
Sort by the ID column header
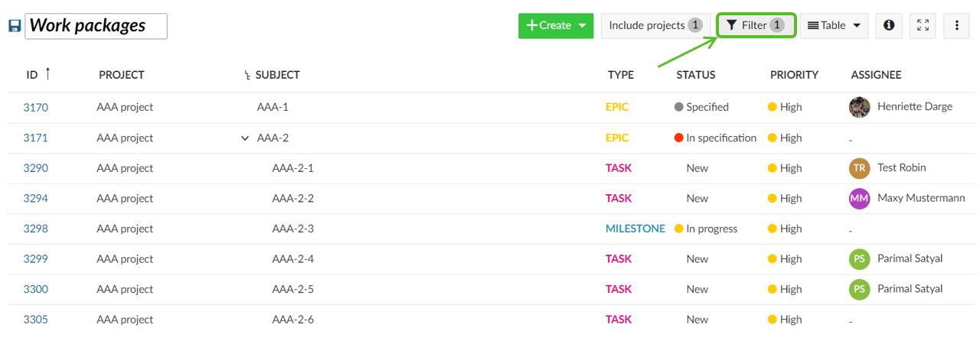click(x=32, y=75)
